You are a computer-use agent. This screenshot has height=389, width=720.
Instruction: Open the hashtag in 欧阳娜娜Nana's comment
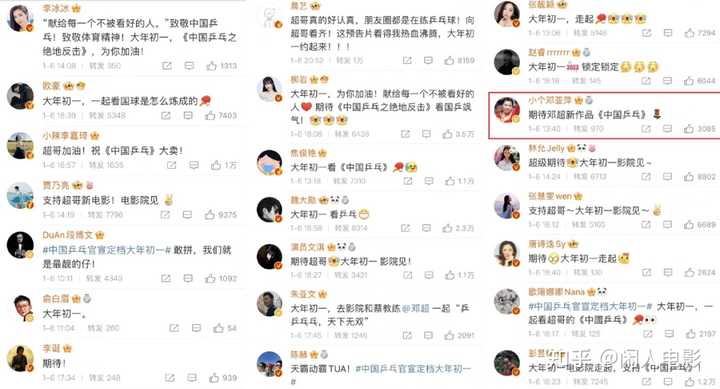(x=590, y=306)
